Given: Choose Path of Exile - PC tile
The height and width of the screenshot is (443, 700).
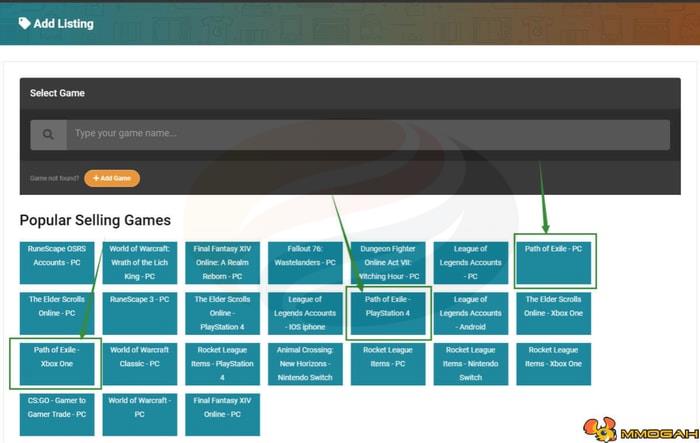Looking at the screenshot, I should [554, 260].
